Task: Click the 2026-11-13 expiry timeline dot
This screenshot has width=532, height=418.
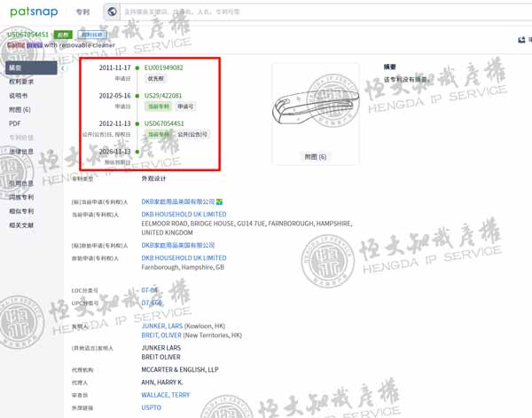Action: click(x=137, y=152)
